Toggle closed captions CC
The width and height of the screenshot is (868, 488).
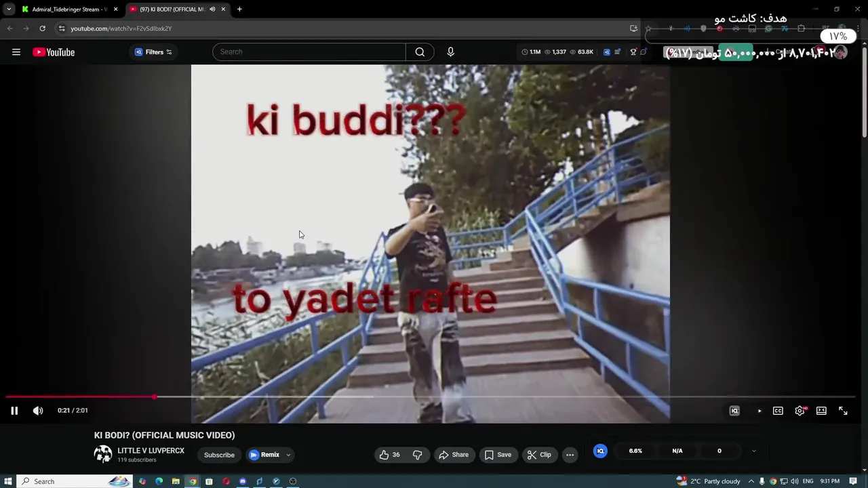(x=778, y=411)
